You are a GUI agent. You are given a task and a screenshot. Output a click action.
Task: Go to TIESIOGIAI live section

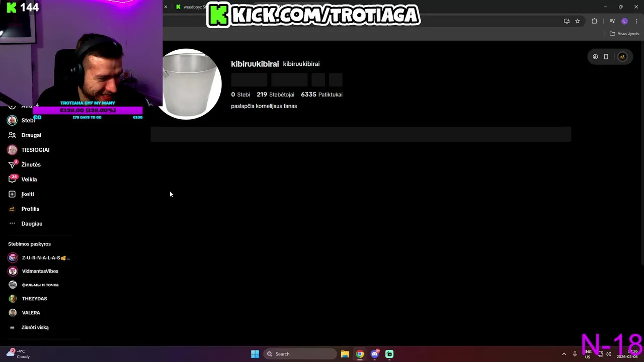pos(29,150)
